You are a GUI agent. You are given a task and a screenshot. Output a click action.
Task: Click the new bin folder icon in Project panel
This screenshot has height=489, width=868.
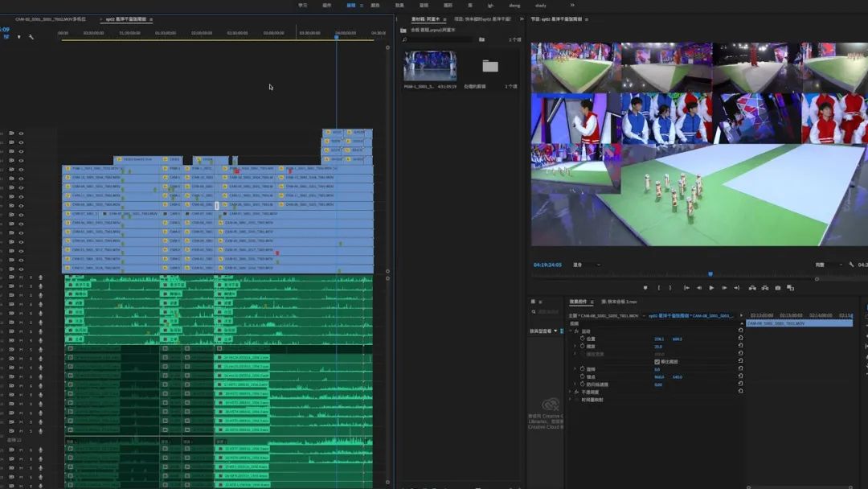tap(481, 39)
